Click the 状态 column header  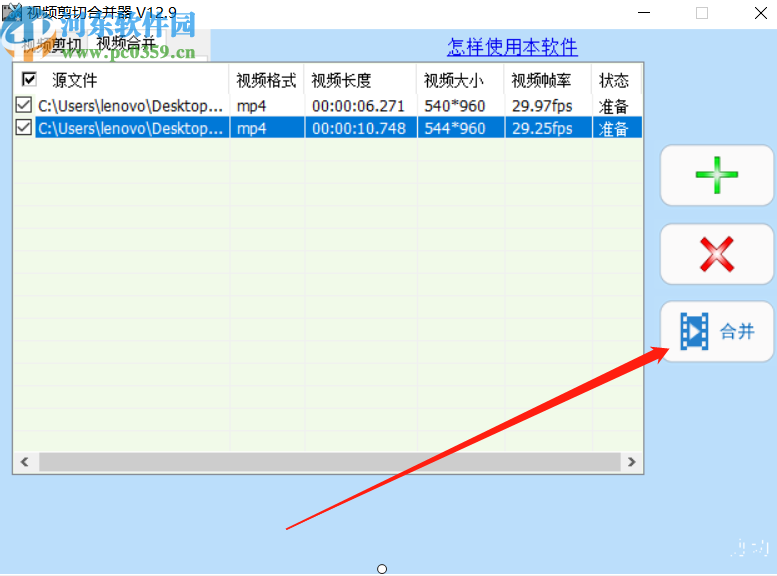(616, 80)
